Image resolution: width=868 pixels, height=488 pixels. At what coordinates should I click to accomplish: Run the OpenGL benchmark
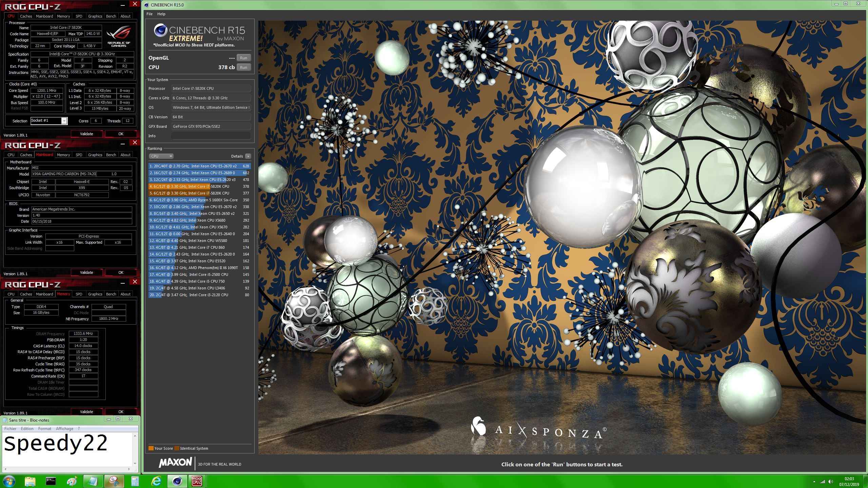243,58
